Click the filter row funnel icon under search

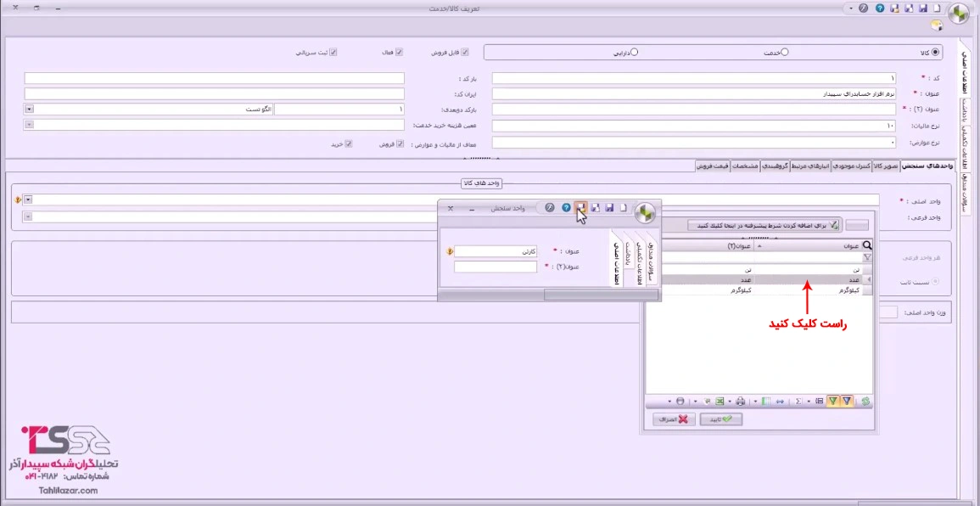[867, 257]
